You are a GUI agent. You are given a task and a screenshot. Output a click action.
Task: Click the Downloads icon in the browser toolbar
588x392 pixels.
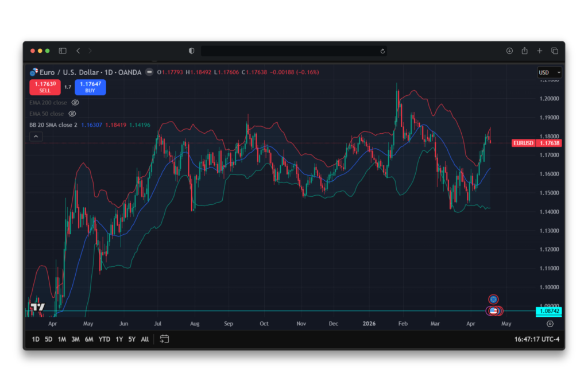click(509, 51)
